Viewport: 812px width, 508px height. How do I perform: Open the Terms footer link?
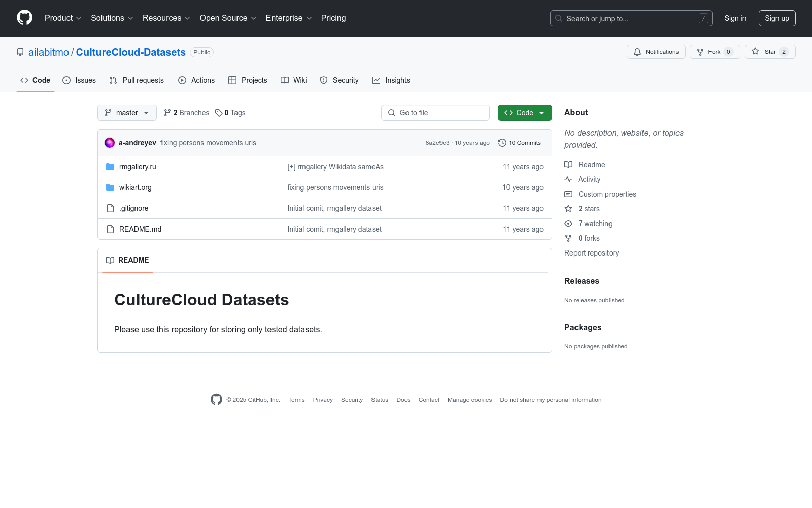point(296,400)
